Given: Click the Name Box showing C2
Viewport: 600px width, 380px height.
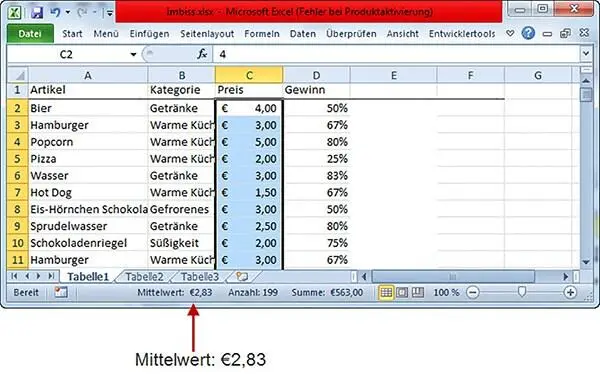Looking at the screenshot, I should tap(68, 54).
